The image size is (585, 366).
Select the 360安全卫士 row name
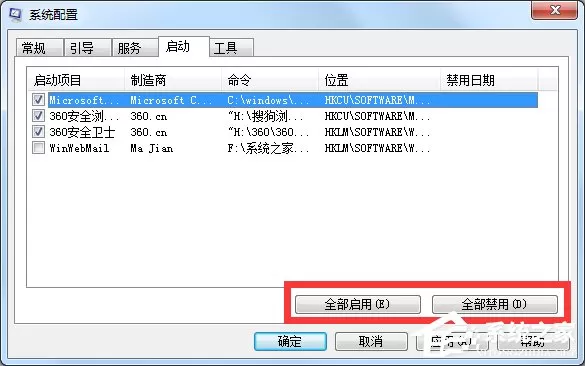click(82, 132)
